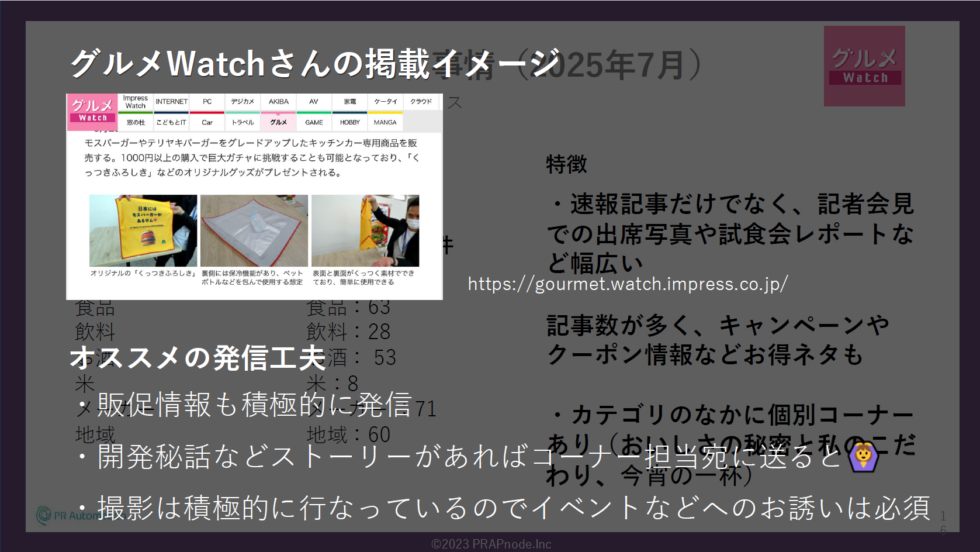The width and height of the screenshot is (980, 552).
Task: Open the デジカメ tab
Action: (243, 102)
